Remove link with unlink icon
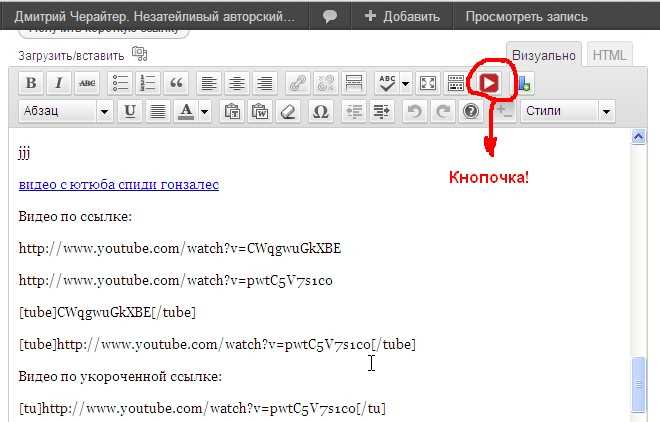The image size is (660, 422). 326,83
